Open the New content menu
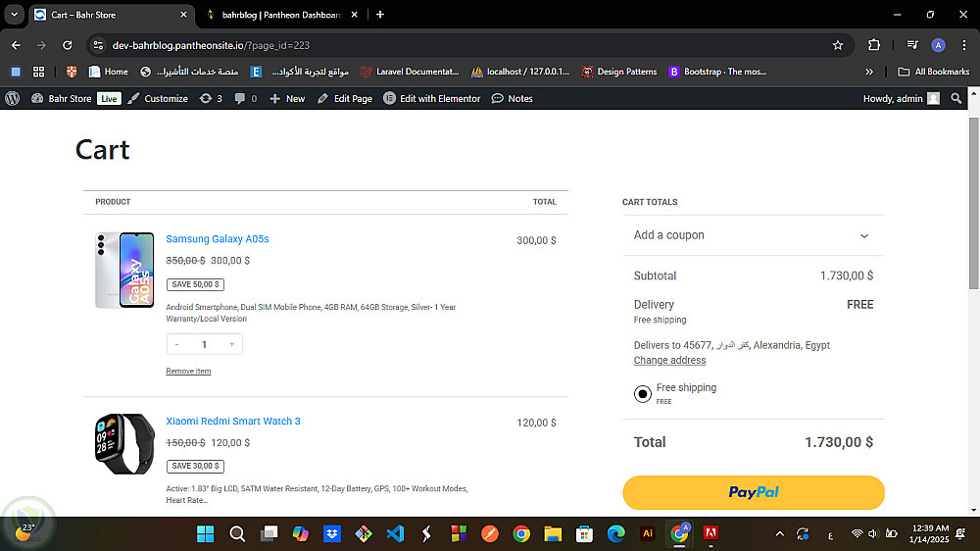The width and height of the screenshot is (980, 551). pyautogui.click(x=287, y=98)
